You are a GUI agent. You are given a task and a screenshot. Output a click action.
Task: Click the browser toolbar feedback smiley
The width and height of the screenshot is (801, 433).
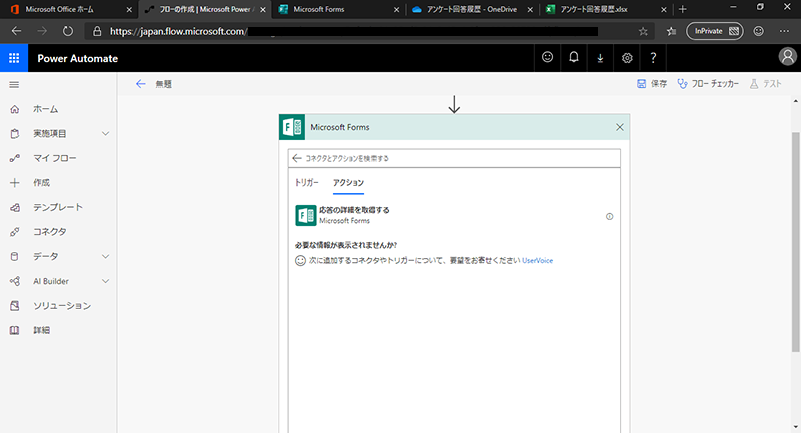tap(759, 31)
